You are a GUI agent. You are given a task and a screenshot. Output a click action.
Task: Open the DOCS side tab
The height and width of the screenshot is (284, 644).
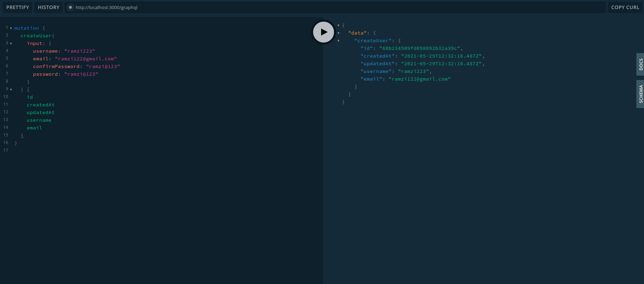pyautogui.click(x=640, y=65)
